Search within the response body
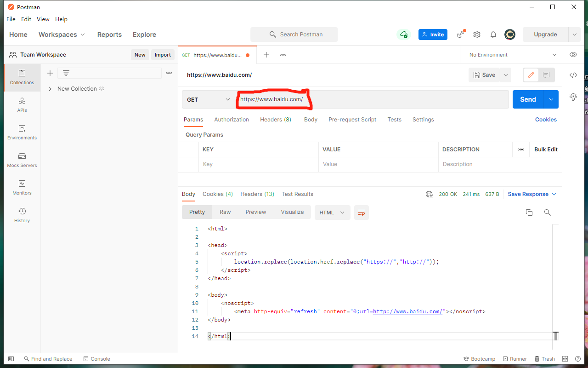Image resolution: width=588 pixels, height=368 pixels. click(548, 213)
